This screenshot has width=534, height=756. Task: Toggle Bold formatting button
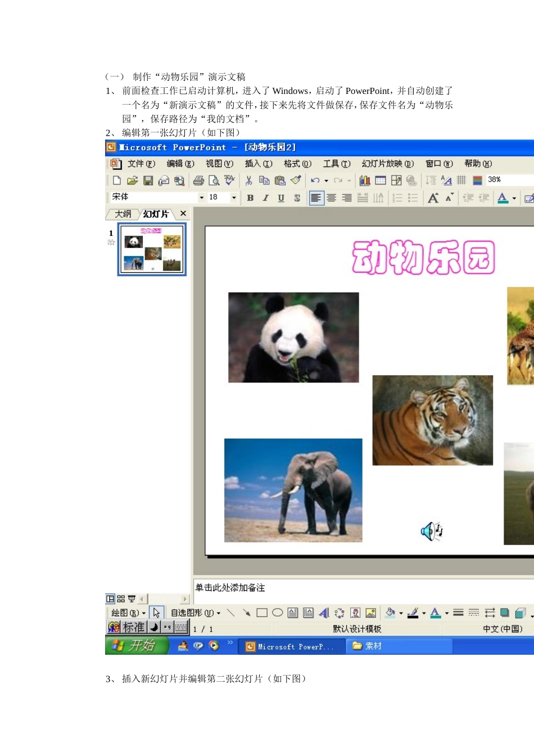250,198
